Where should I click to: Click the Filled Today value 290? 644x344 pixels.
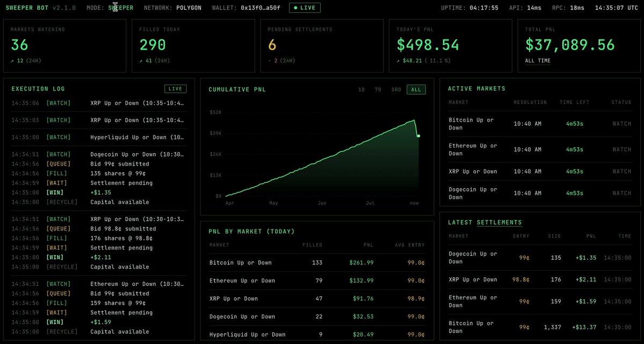pyautogui.click(x=153, y=45)
